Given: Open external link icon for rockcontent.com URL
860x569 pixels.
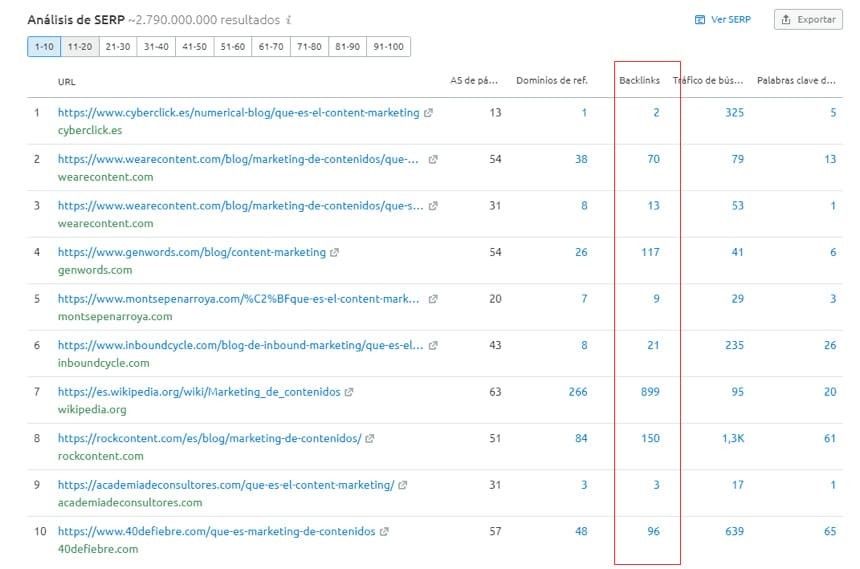Looking at the screenshot, I should pos(370,439).
